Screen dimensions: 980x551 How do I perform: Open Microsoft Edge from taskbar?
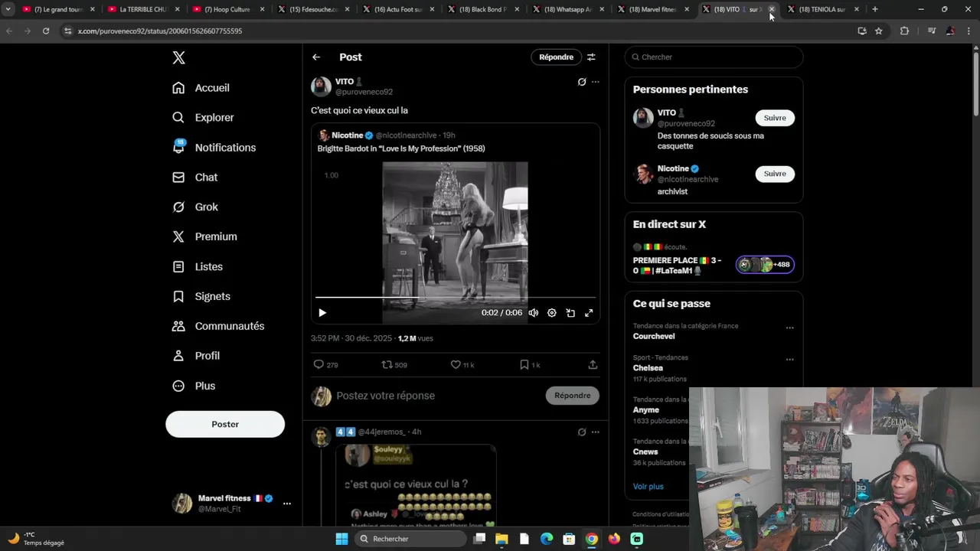547,539
